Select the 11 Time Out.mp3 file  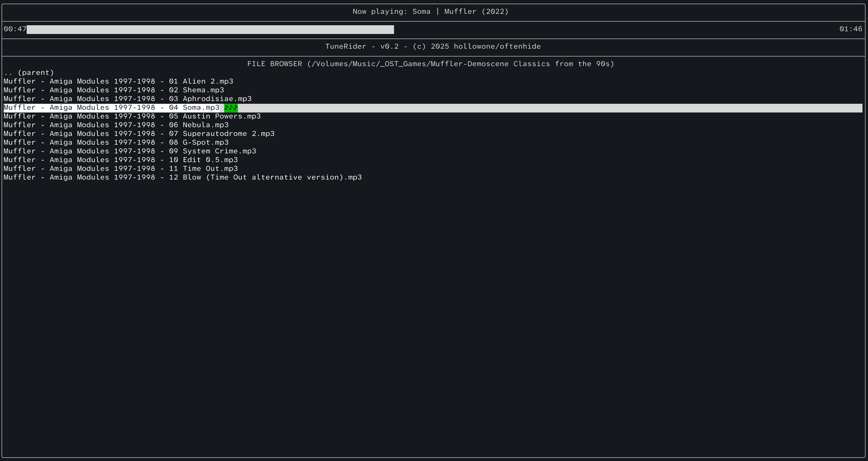pyautogui.click(x=121, y=169)
